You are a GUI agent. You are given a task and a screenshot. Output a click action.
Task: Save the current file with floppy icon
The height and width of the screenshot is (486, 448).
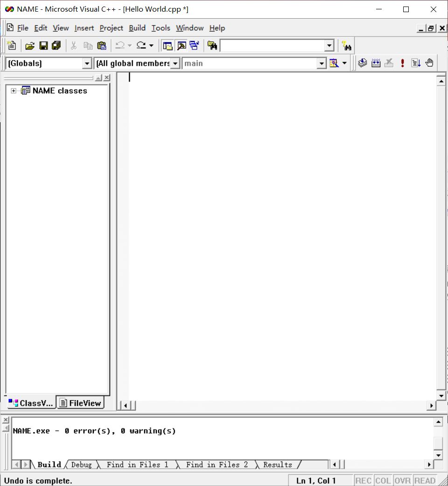click(43, 46)
